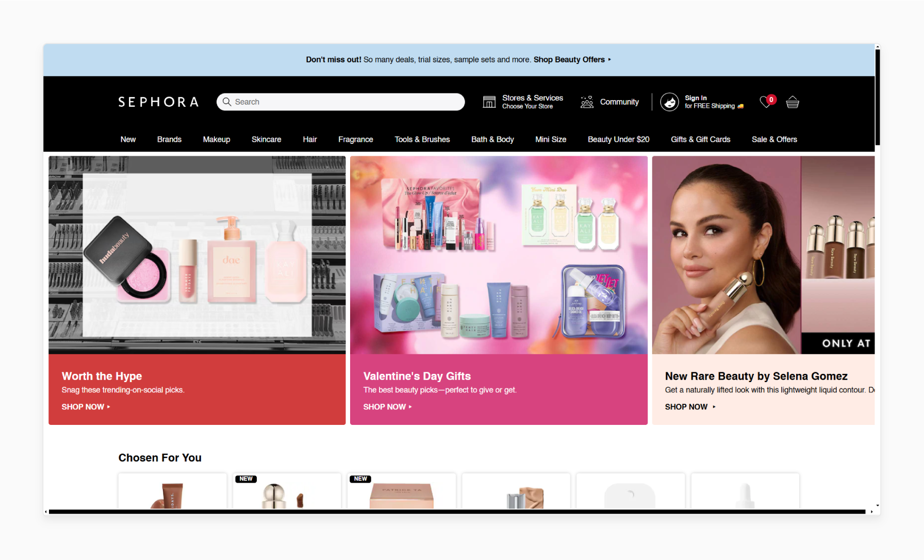The image size is (924, 560).
Task: Click Stores & Services text
Action: [533, 98]
